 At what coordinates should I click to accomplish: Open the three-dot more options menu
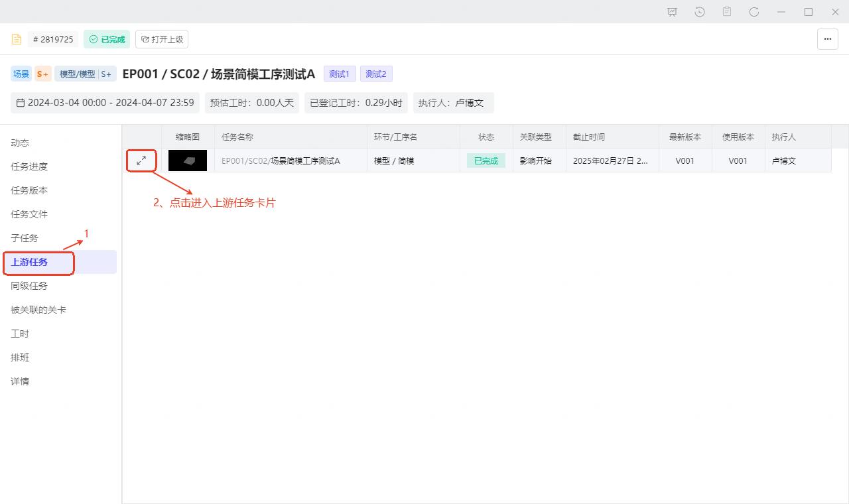coord(827,39)
